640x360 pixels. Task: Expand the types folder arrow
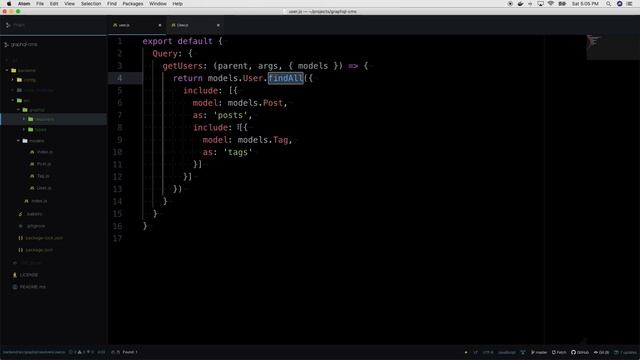[24, 129]
